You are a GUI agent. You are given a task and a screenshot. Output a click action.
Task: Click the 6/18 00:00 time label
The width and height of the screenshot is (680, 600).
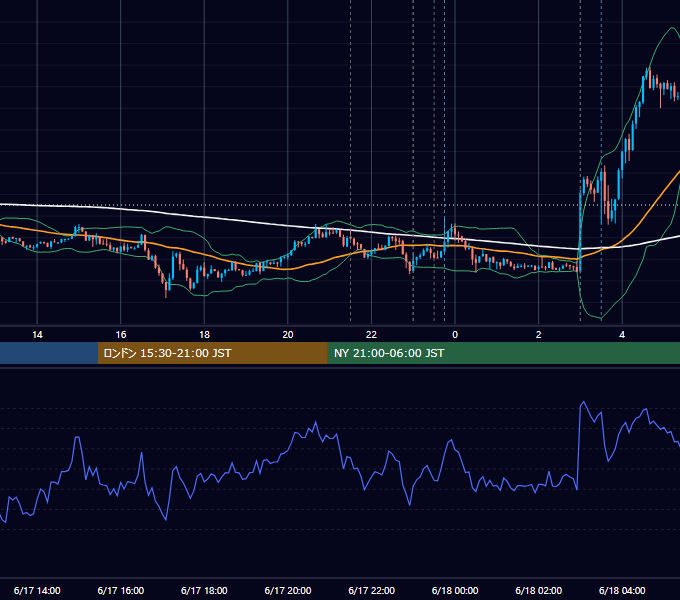(x=455, y=590)
